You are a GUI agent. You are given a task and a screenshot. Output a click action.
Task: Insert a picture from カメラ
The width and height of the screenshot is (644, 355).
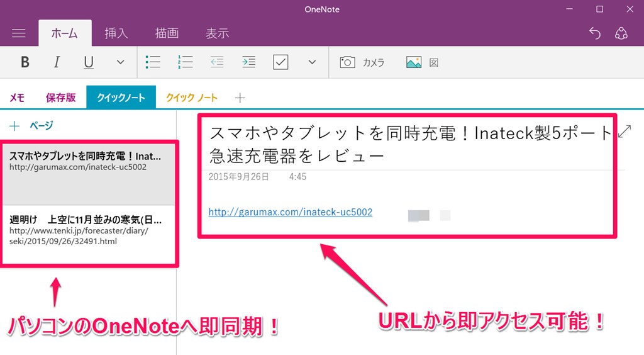pos(362,62)
